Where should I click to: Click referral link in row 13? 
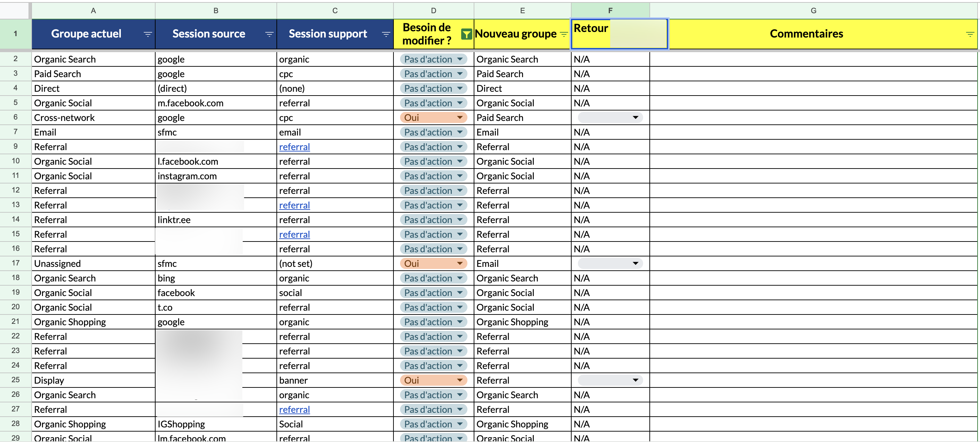coord(294,205)
